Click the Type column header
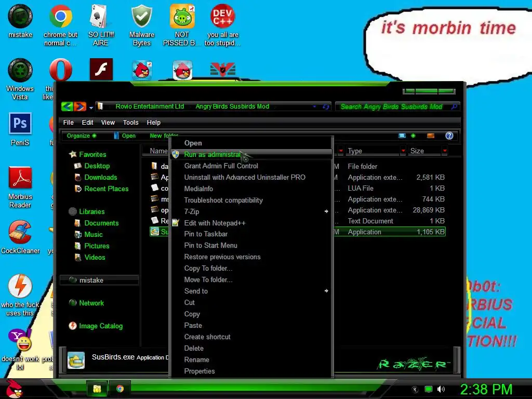Viewport: 532px width, 399px height. (373, 151)
